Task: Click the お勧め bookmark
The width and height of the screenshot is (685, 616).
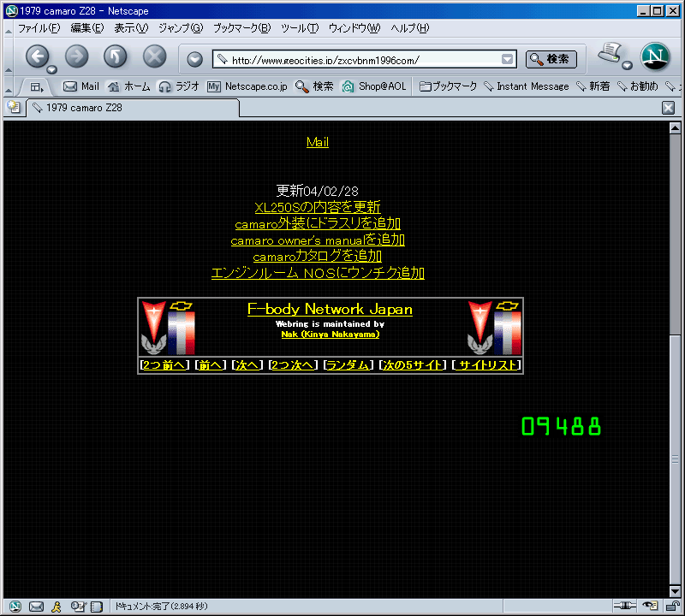Action: [637, 86]
